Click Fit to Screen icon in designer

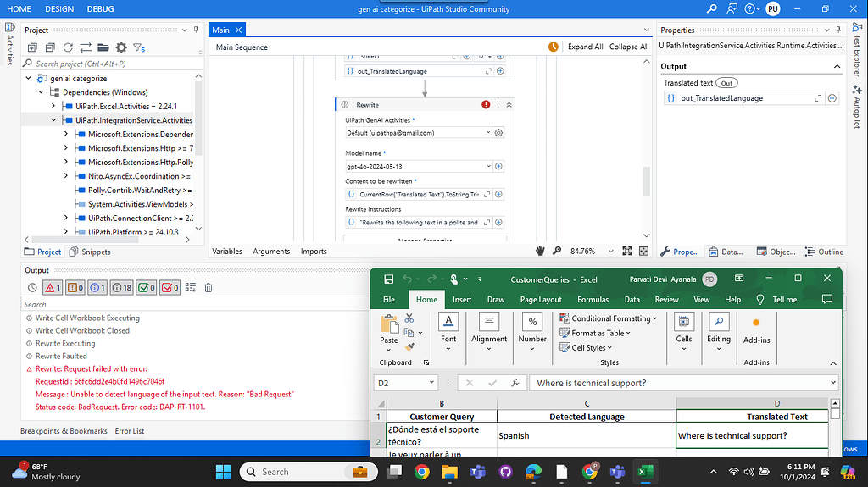626,252
